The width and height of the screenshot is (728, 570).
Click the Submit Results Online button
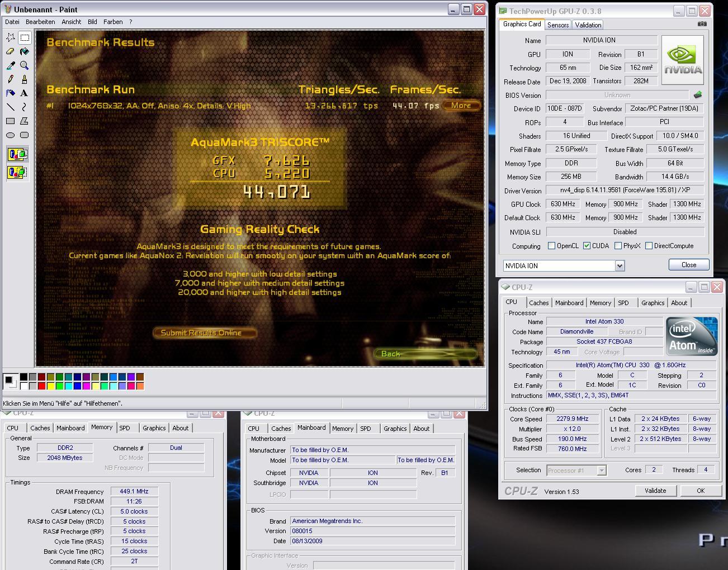coord(204,332)
